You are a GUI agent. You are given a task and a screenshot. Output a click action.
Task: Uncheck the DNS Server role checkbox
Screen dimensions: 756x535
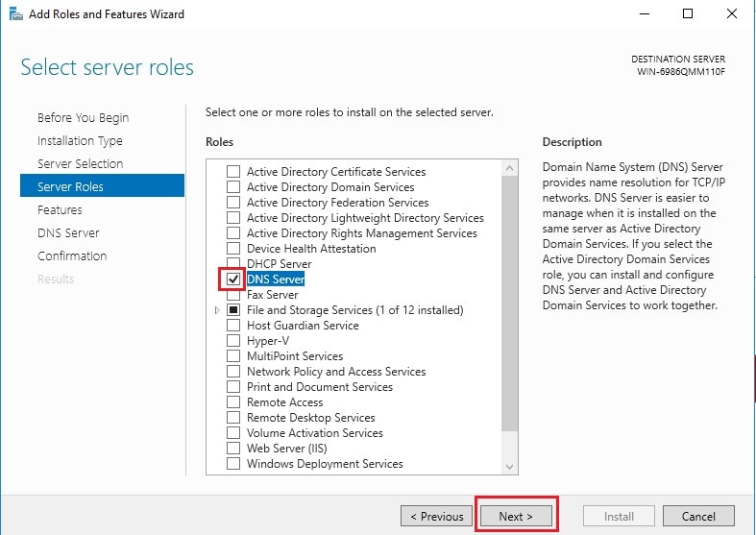tap(233, 280)
